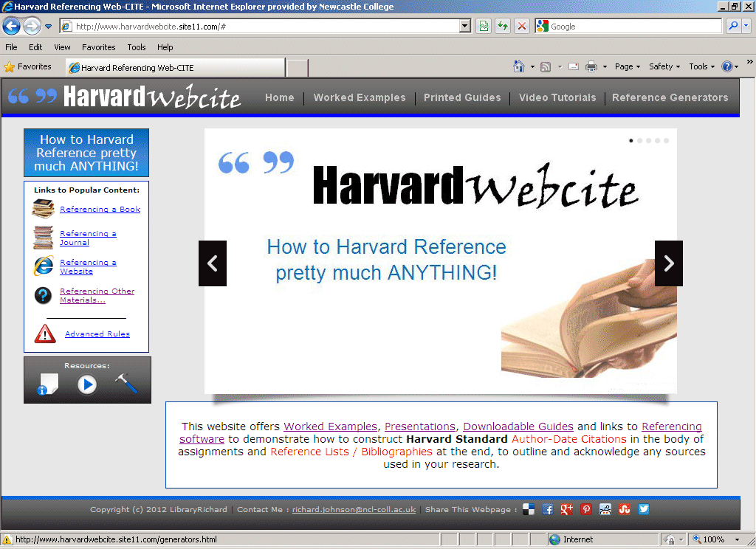Open the Tools menu in menu bar
Screen dimensions: 756x549
click(x=137, y=47)
